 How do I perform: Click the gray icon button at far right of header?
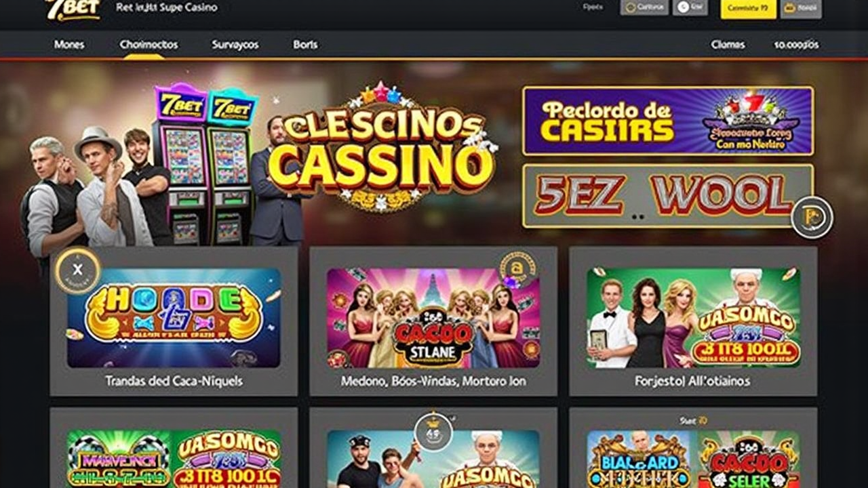[x=801, y=8]
